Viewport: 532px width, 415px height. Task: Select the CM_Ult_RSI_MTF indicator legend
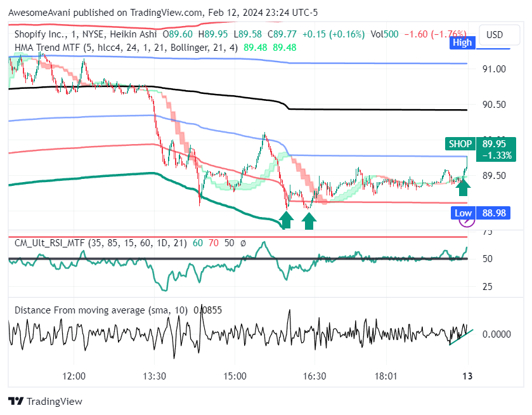point(100,243)
